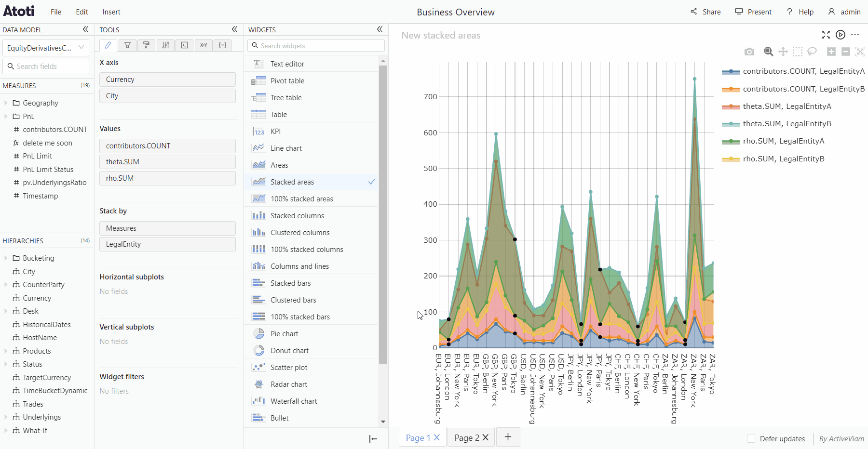This screenshot has width=868, height=449.
Task: Click the Search fields input
Action: tap(46, 66)
